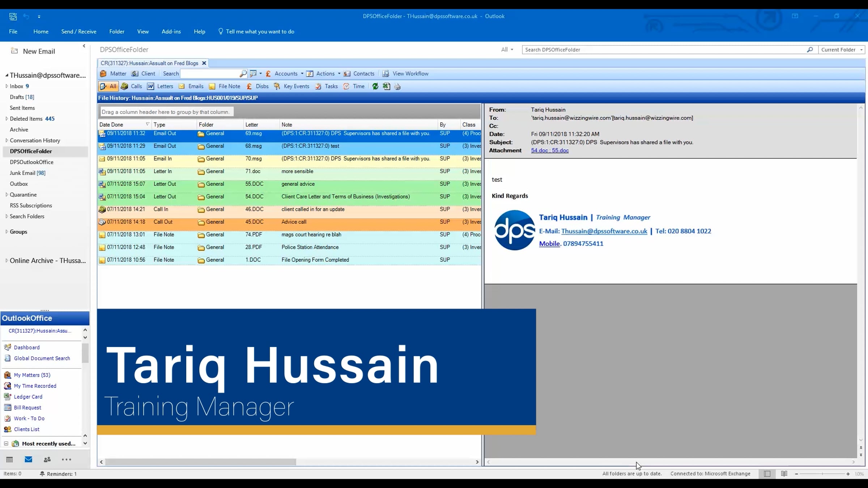Expand the Inbox folder

[7, 86]
